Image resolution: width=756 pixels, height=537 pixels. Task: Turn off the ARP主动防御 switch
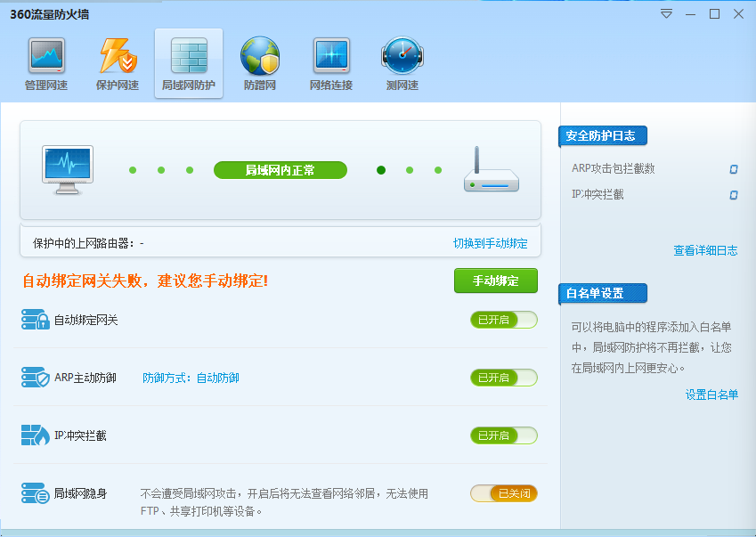(x=504, y=378)
